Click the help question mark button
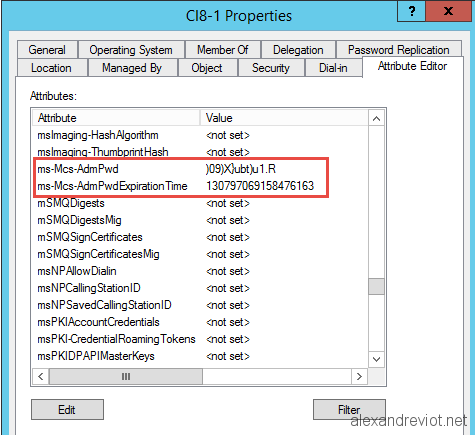This screenshot has height=435, width=475. click(x=412, y=11)
